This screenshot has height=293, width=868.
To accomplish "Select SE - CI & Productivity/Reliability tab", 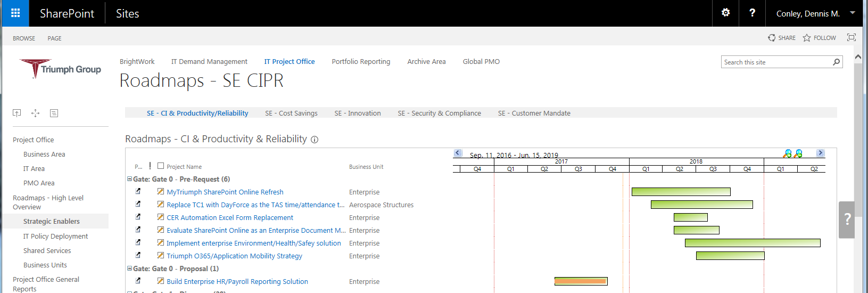I will pyautogui.click(x=197, y=113).
